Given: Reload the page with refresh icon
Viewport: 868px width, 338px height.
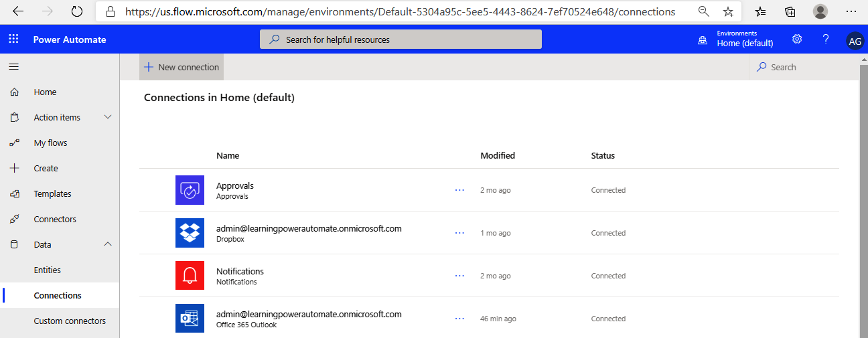Looking at the screenshot, I should tap(77, 11).
